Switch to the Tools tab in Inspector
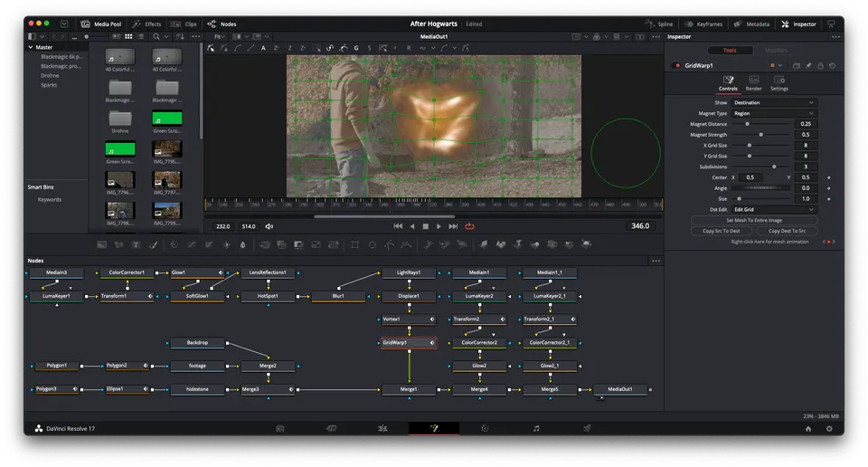This screenshot has width=868, height=467. (730, 51)
